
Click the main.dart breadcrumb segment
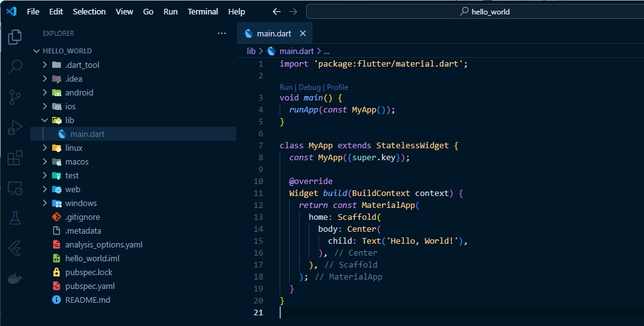pyautogui.click(x=297, y=51)
